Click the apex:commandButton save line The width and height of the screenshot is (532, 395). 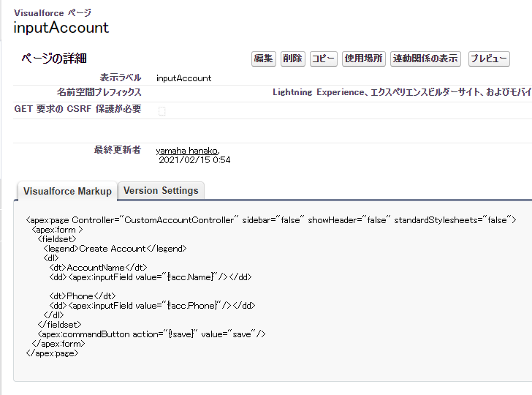click(151, 334)
